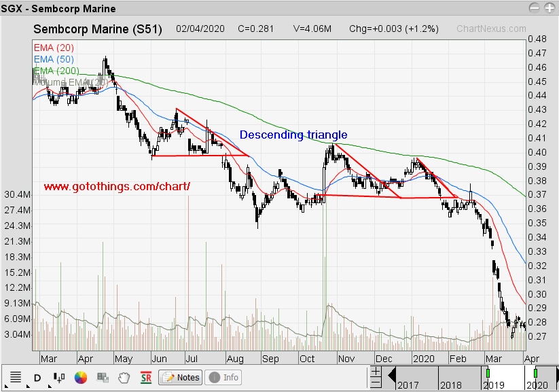The image size is (559, 392).
Task: Select the hand pan tool
Action: point(124,377)
